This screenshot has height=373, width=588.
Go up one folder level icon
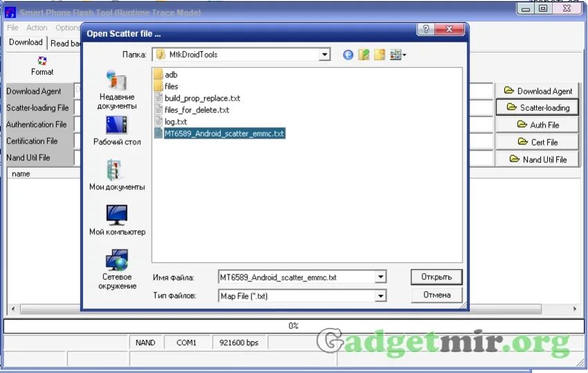coord(364,55)
